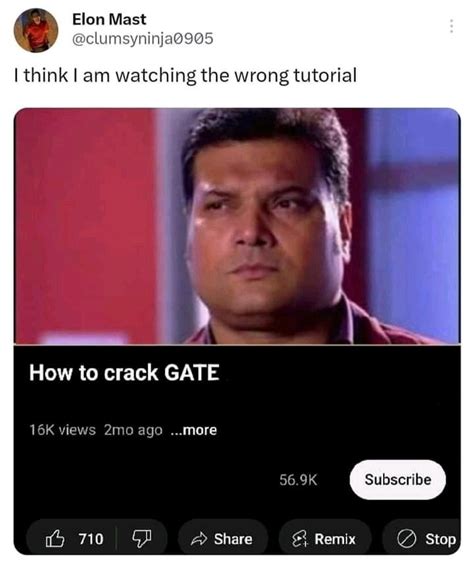The image size is (474, 566).
Task: Click the thumbs-down dislike icon
Action: (x=142, y=539)
